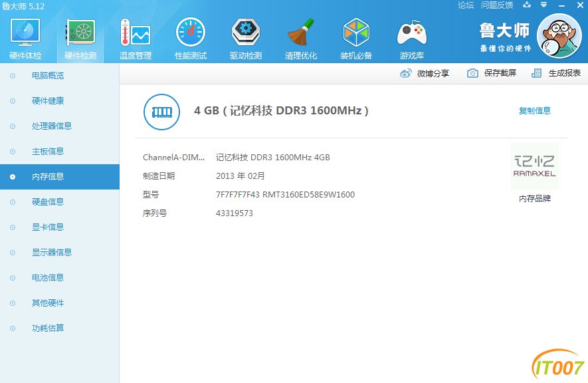Select 电脑概览 in the sidebar
588x383 pixels.
[x=60, y=76]
